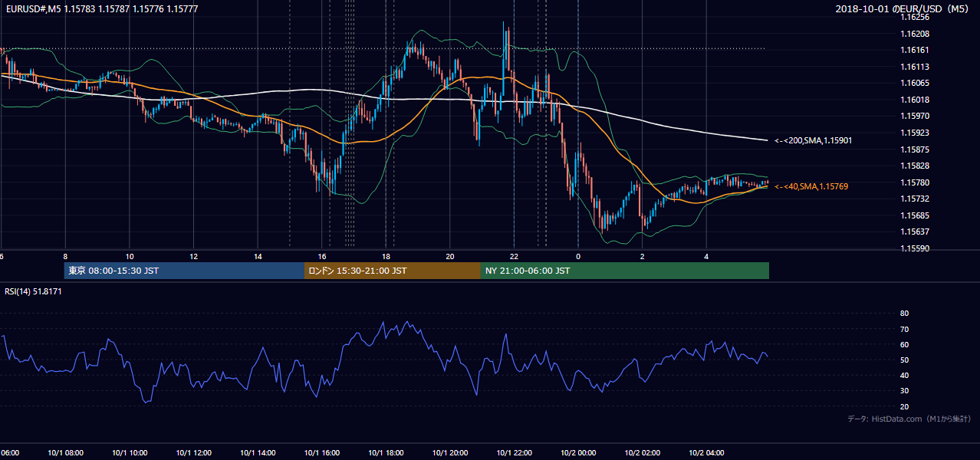Screen dimensions: 980x460
Task: Click the RSI(14) 51.8171 indicator label
Action: pyautogui.click(x=33, y=291)
